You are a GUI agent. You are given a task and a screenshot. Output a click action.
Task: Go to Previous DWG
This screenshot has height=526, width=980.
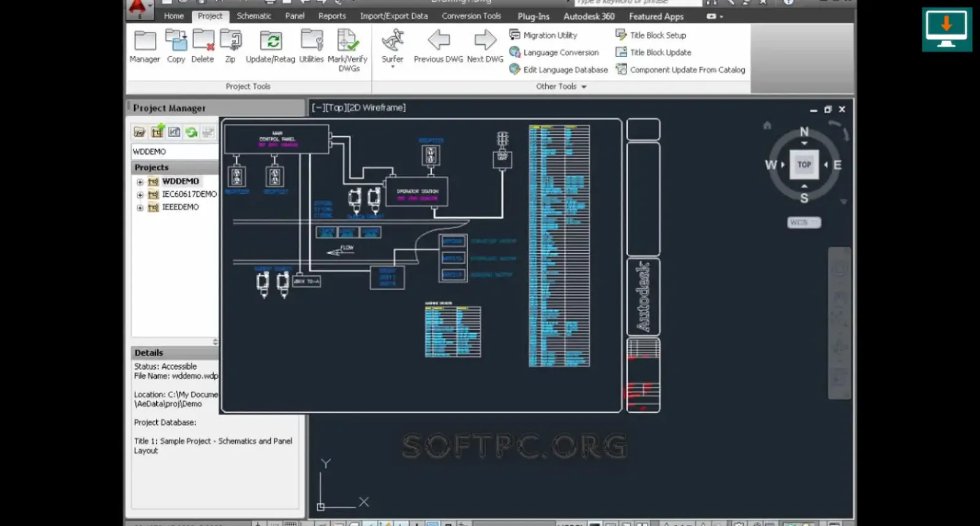pyautogui.click(x=439, y=46)
